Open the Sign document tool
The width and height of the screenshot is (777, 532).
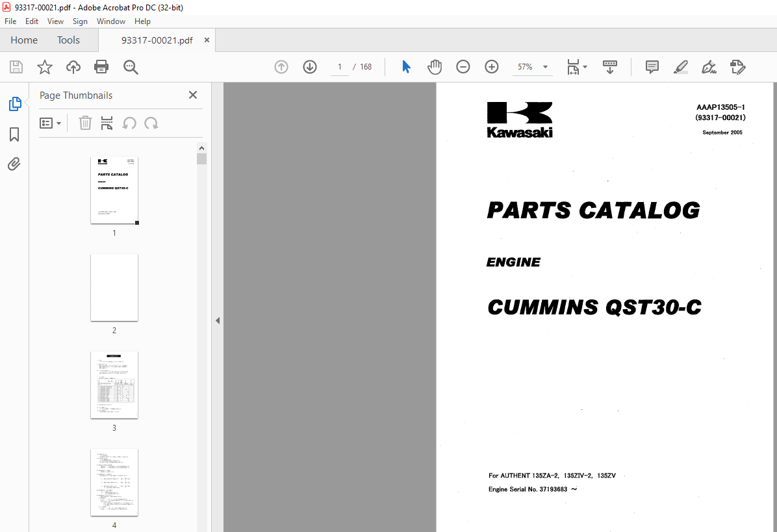point(709,67)
